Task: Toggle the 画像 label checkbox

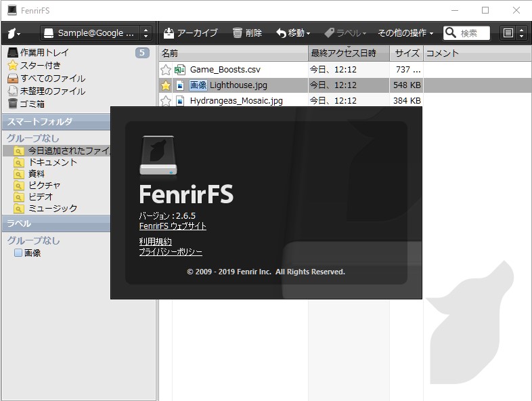Action: click(18, 253)
